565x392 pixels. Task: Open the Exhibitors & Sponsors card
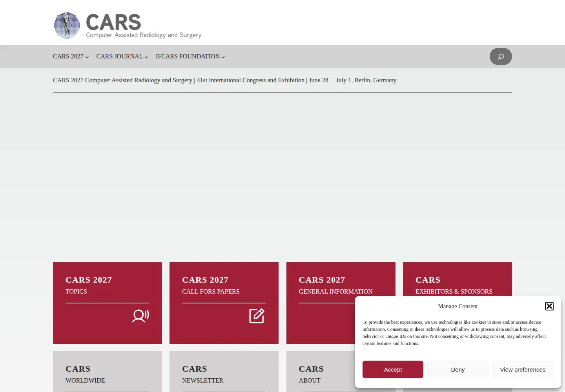pyautogui.click(x=457, y=279)
